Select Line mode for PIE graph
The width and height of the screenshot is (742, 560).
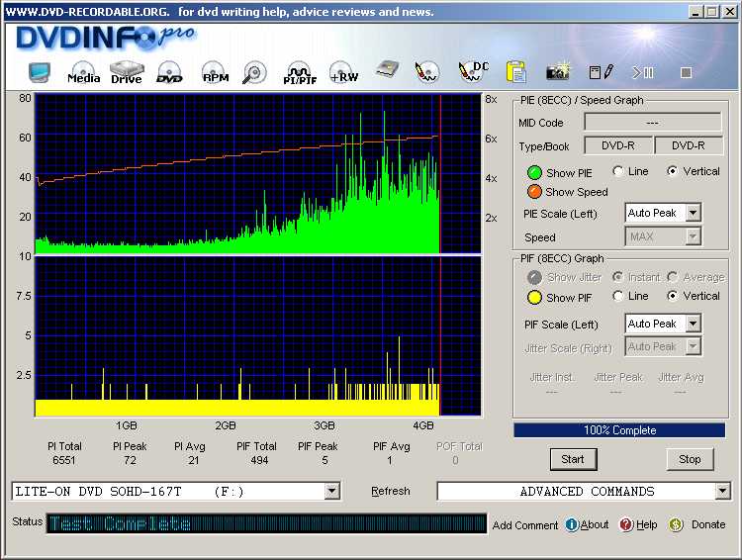click(x=617, y=171)
